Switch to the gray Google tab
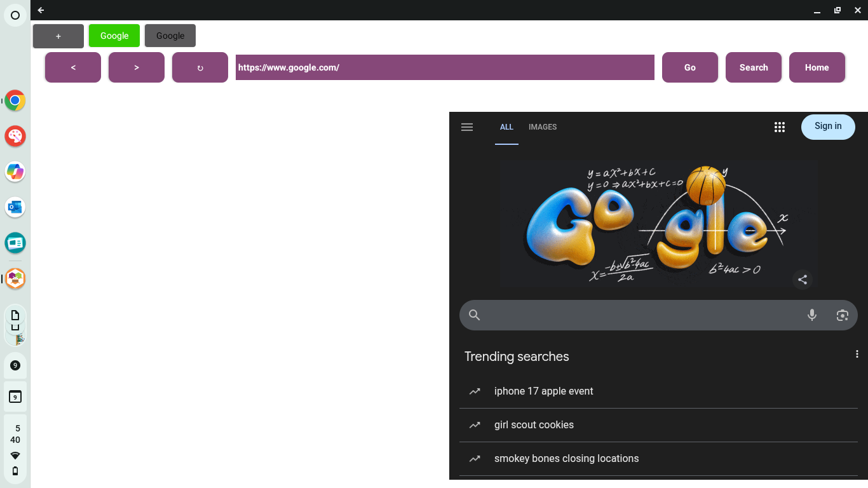This screenshot has width=868, height=488. (170, 36)
